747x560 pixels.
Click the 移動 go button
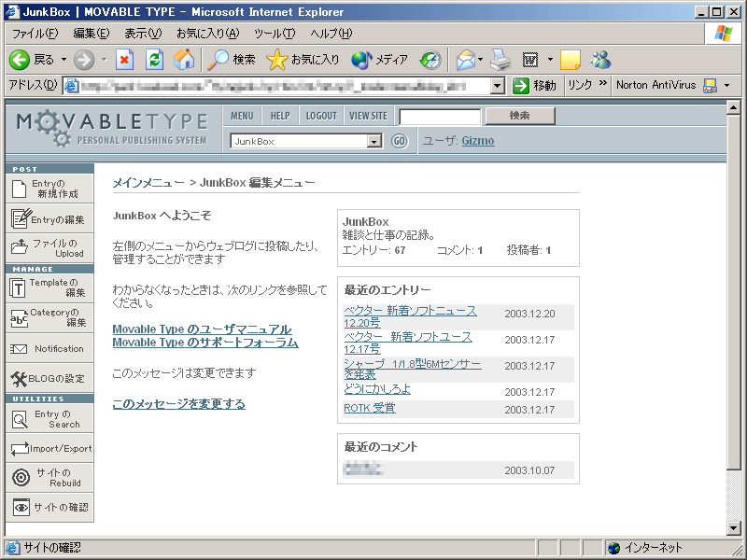[535, 86]
